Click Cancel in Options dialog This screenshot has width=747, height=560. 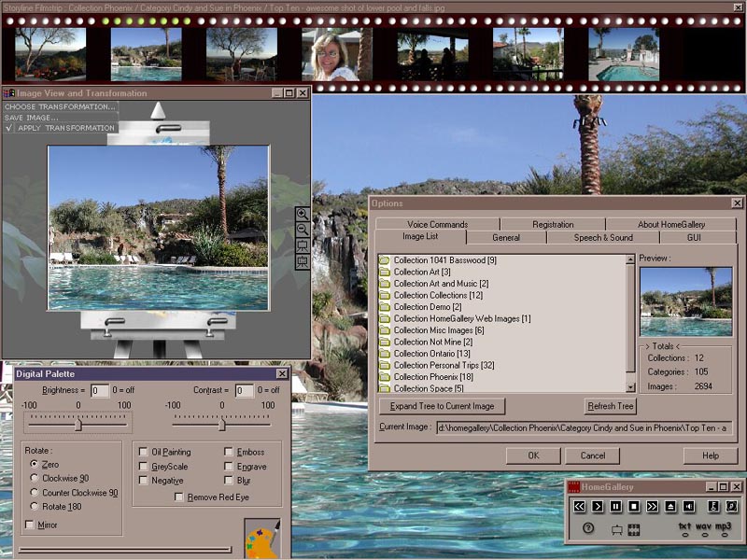(x=593, y=455)
